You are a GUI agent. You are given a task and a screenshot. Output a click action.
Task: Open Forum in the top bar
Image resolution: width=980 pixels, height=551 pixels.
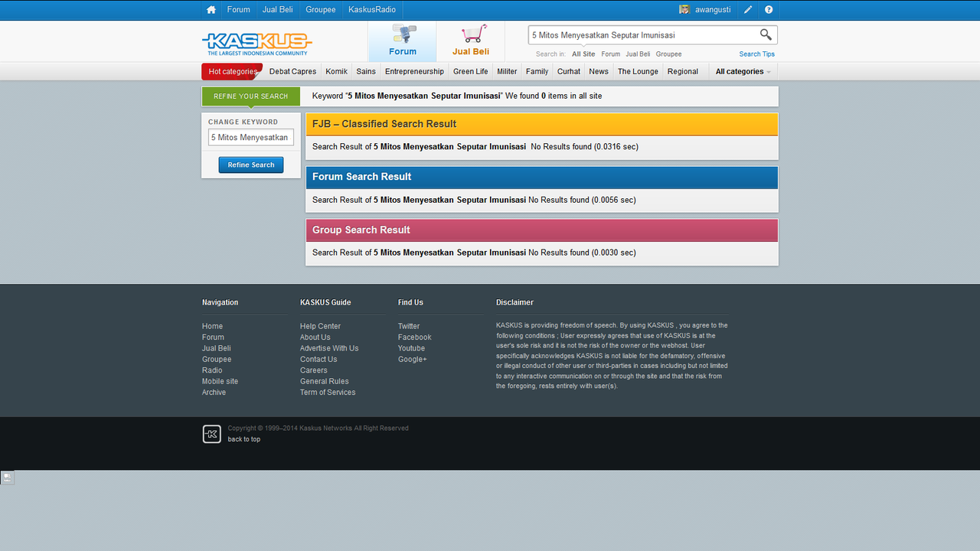click(239, 10)
